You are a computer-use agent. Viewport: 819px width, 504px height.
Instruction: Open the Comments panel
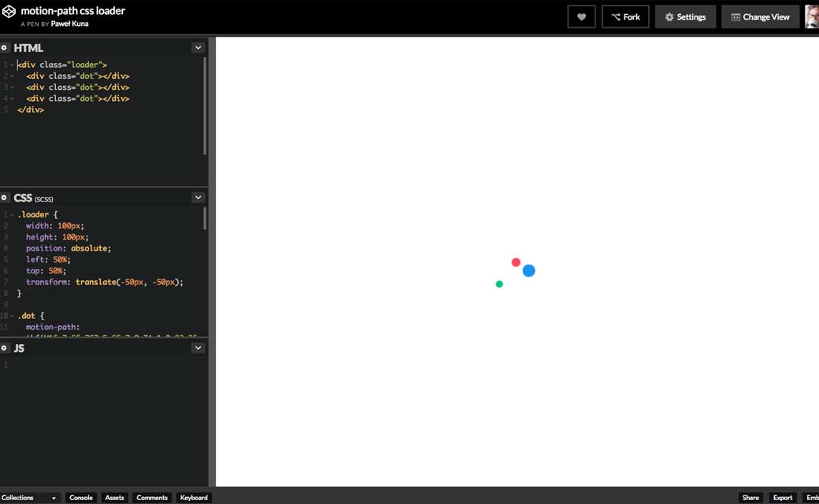tap(152, 498)
